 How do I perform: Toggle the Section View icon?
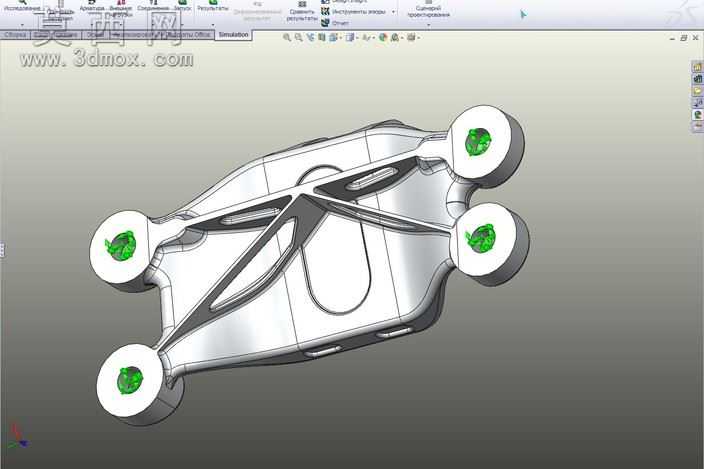point(321,38)
